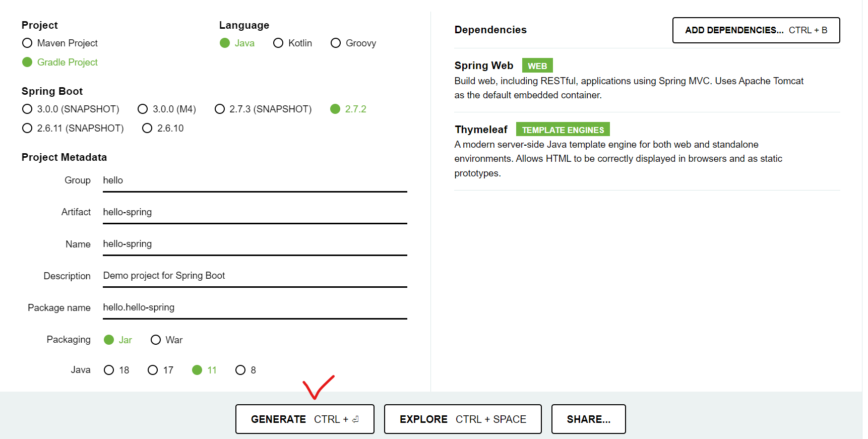Click the Package name input field
Screen dimensions: 868x439
255,307
